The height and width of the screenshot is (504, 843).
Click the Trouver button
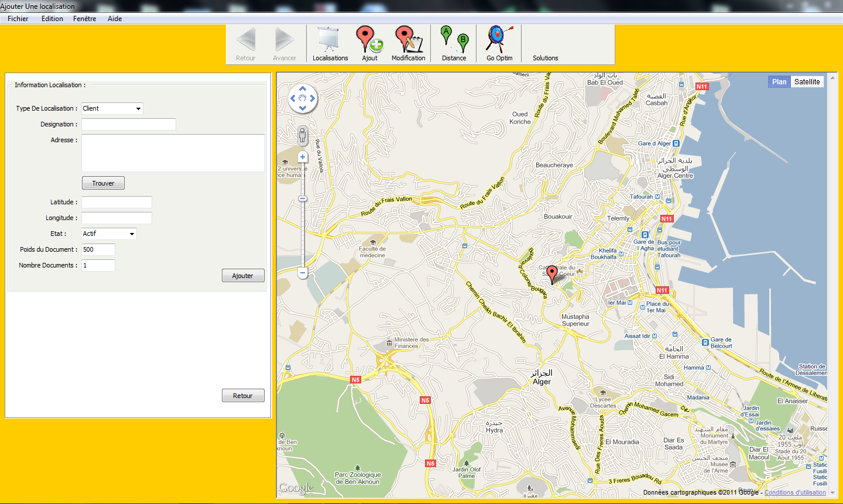coord(103,183)
